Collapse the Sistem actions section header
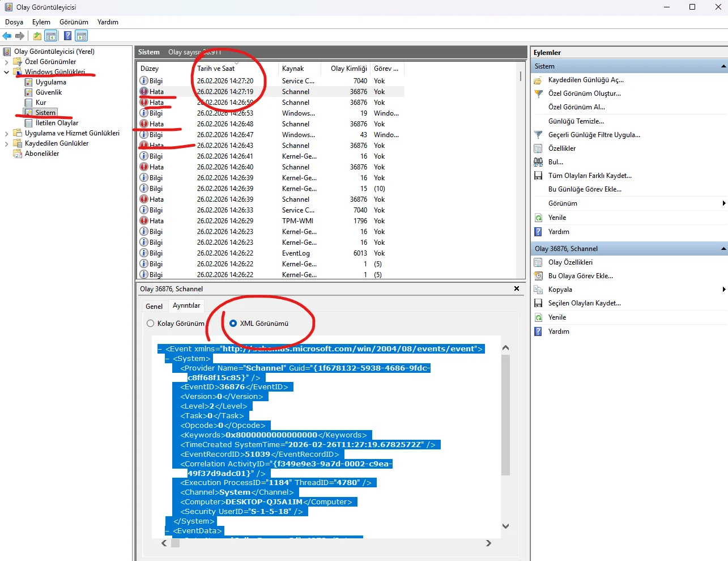 pos(723,66)
